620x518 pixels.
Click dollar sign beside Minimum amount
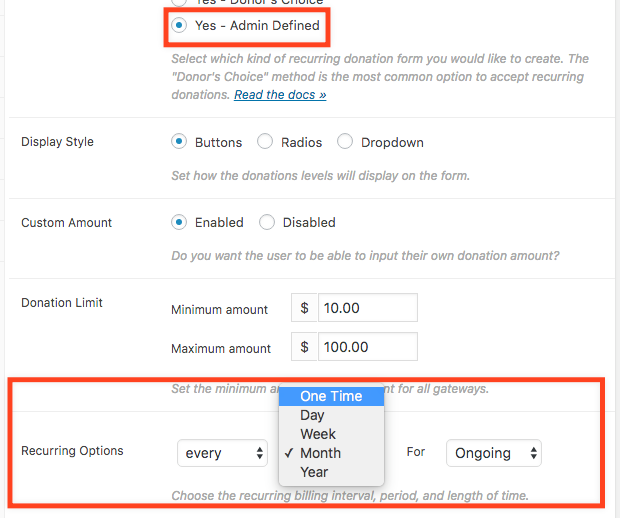[x=304, y=308]
